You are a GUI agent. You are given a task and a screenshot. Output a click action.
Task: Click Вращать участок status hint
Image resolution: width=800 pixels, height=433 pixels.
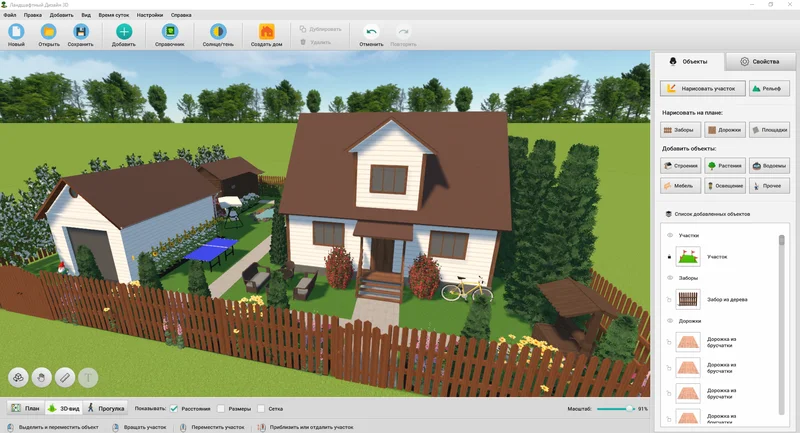[145, 427]
